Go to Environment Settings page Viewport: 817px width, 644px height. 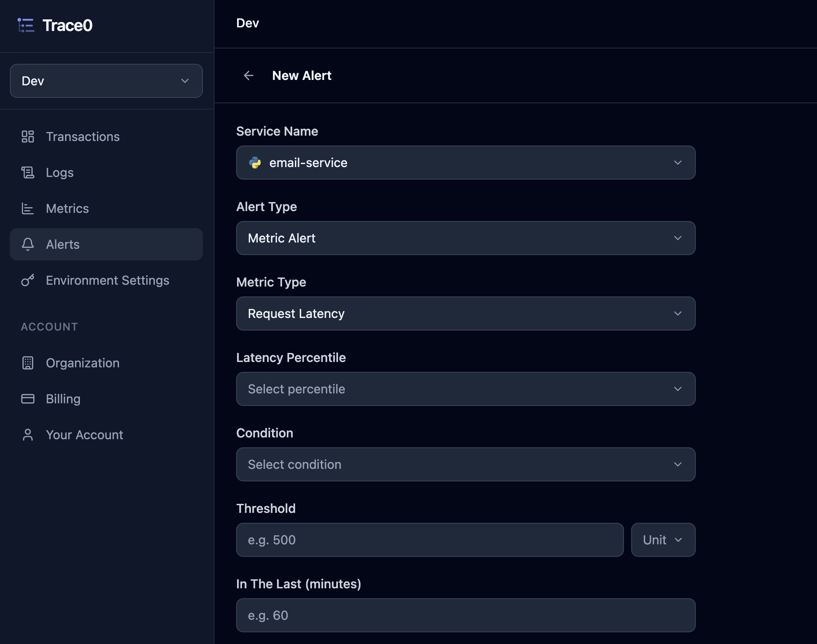106,280
